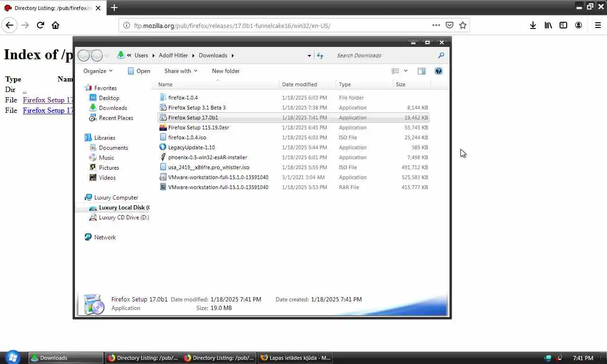Click Explorer back navigation button
This screenshot has width=607, height=364.
(x=83, y=55)
